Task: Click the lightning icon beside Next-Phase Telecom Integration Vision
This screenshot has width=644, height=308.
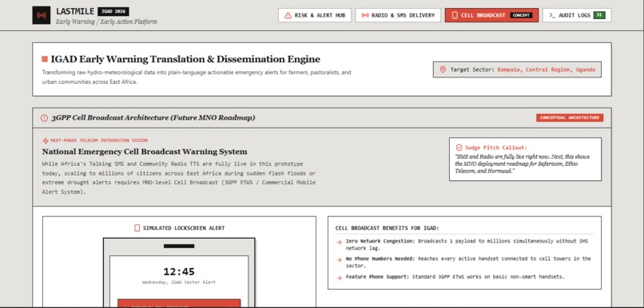Action: pos(46,140)
